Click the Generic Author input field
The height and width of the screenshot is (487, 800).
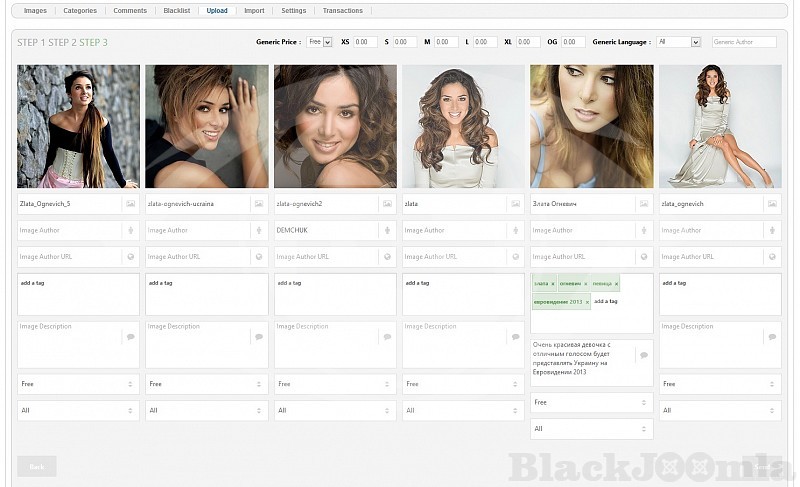pos(744,42)
